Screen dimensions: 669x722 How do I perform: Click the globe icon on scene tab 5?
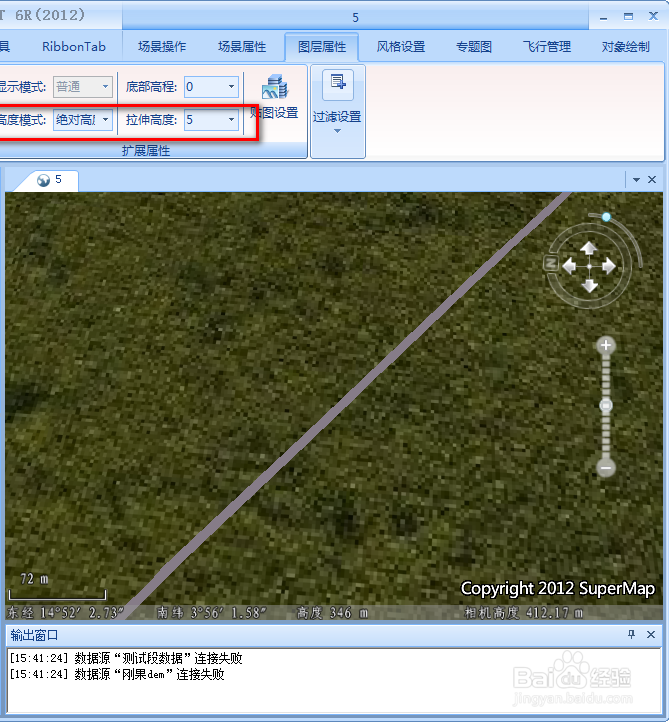pos(43,180)
